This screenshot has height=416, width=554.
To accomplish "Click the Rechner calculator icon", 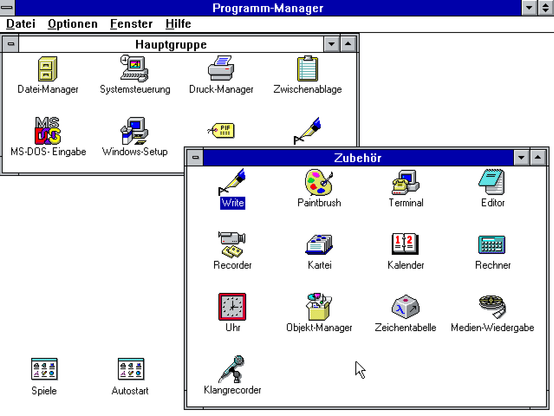I will coord(492,245).
